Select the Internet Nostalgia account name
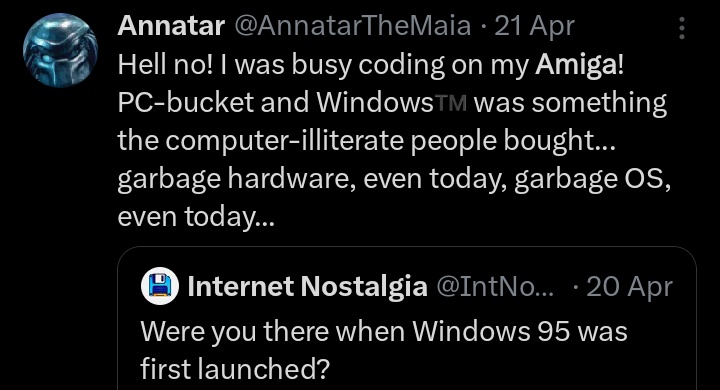The height and width of the screenshot is (390, 720). click(x=307, y=287)
